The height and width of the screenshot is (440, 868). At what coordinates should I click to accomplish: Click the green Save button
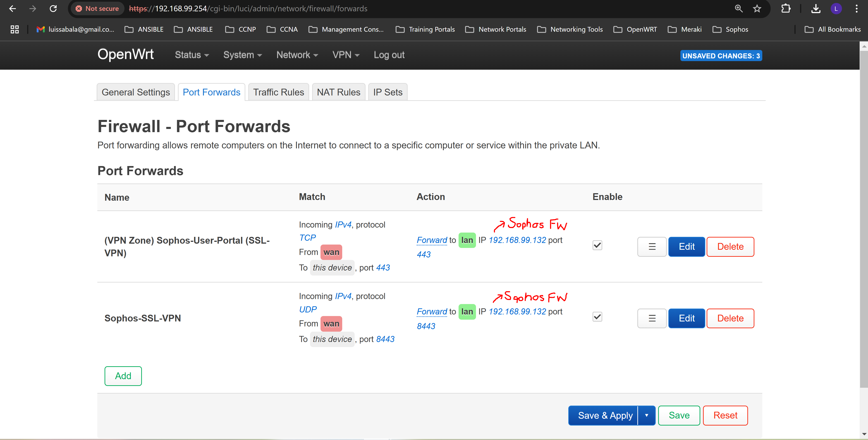pos(679,415)
